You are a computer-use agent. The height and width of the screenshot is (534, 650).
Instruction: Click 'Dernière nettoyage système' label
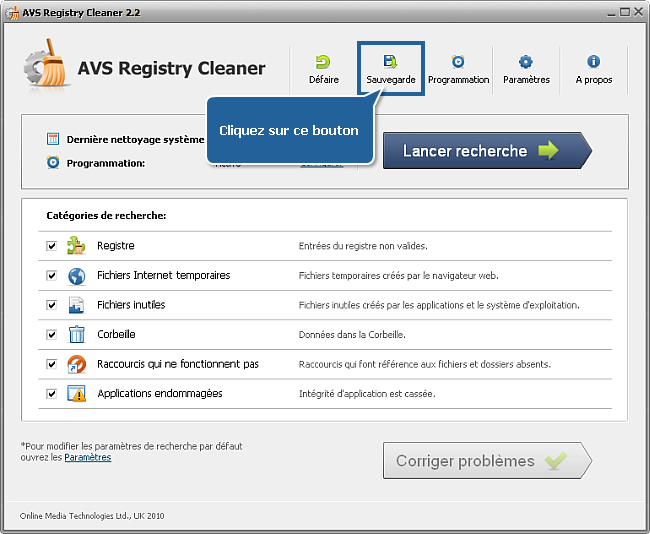[136, 140]
